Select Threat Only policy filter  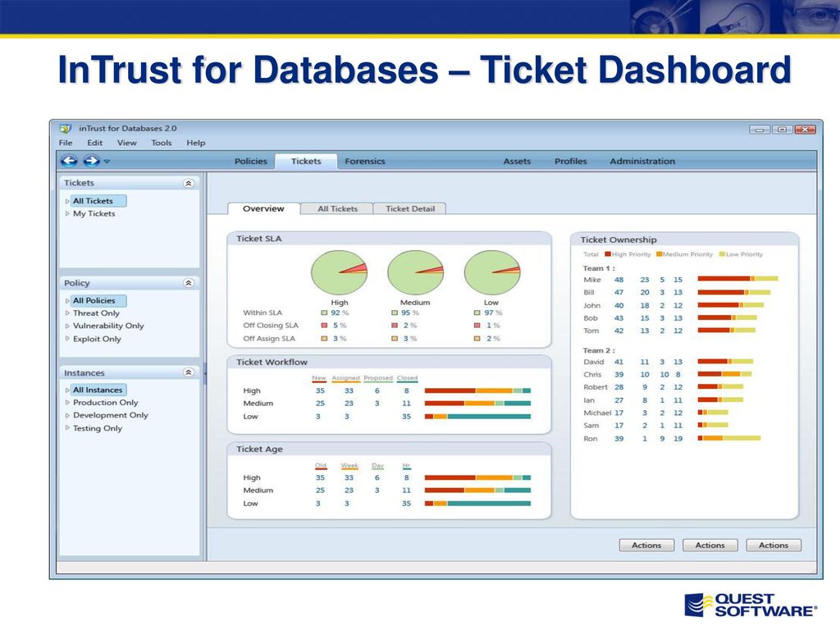click(x=97, y=313)
